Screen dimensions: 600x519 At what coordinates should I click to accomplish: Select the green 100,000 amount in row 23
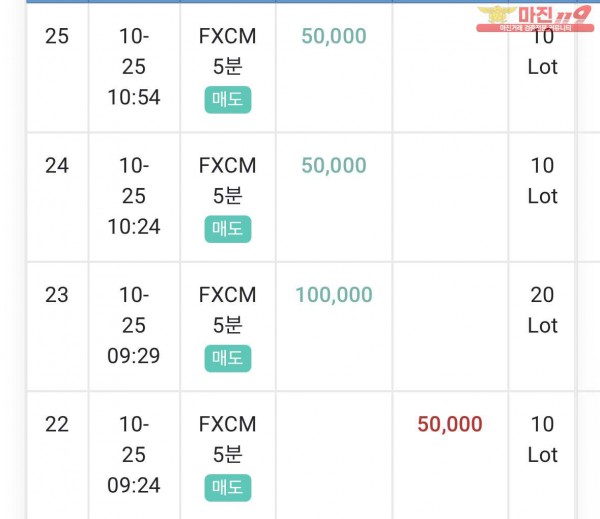(334, 295)
